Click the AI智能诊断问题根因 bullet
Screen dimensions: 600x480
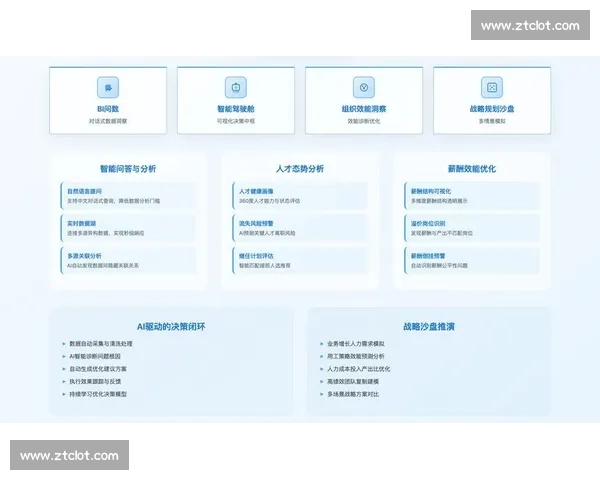pos(91,356)
